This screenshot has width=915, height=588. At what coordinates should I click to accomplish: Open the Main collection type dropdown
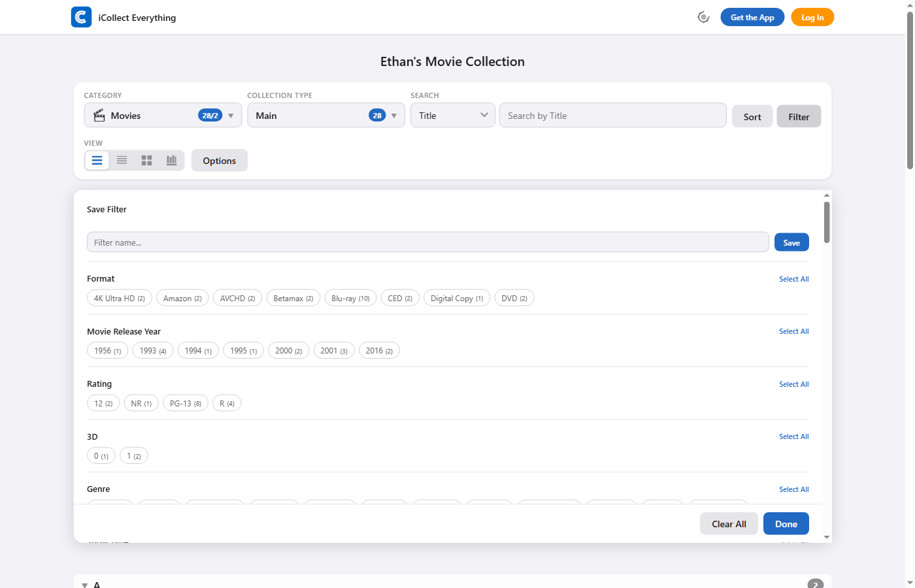(x=325, y=116)
